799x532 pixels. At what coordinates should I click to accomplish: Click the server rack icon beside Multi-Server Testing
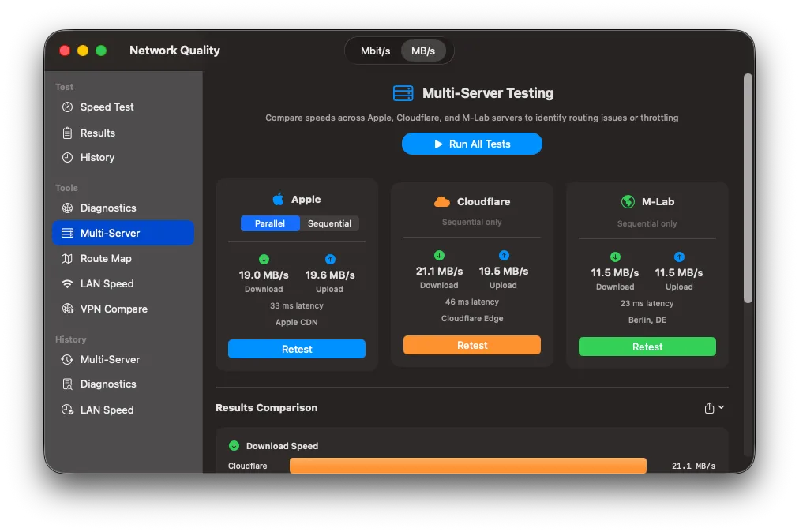[x=403, y=93]
